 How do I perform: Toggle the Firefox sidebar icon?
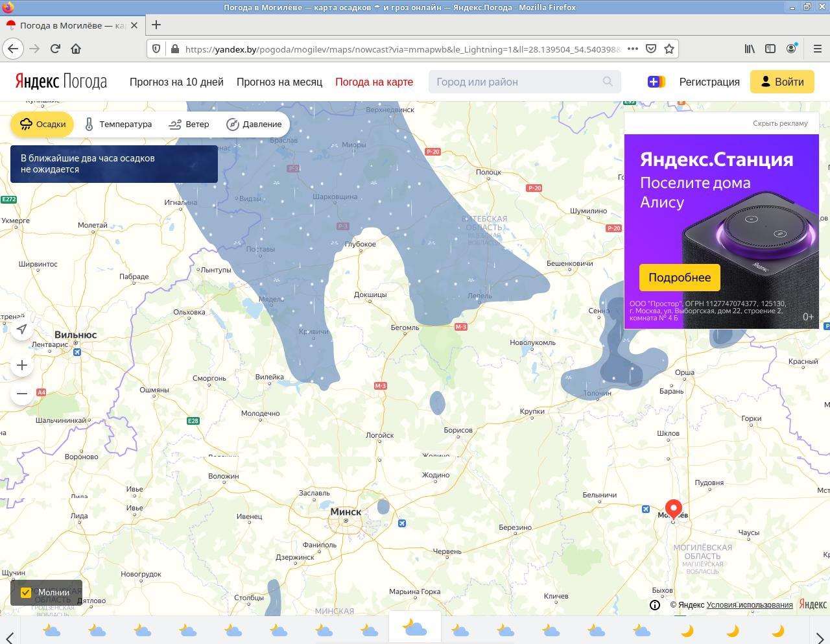(770, 49)
